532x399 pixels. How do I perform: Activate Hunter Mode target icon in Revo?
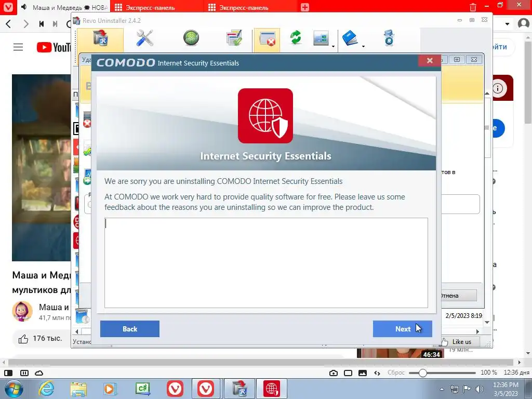191,37
